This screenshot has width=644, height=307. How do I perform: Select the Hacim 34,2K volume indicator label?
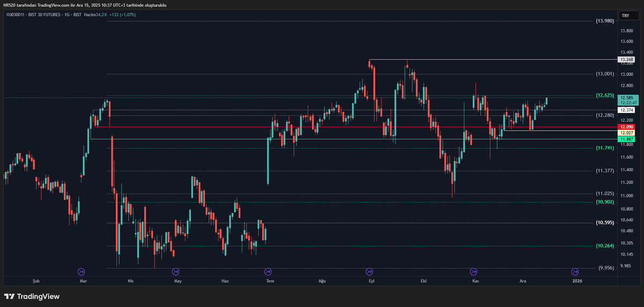point(96,14)
